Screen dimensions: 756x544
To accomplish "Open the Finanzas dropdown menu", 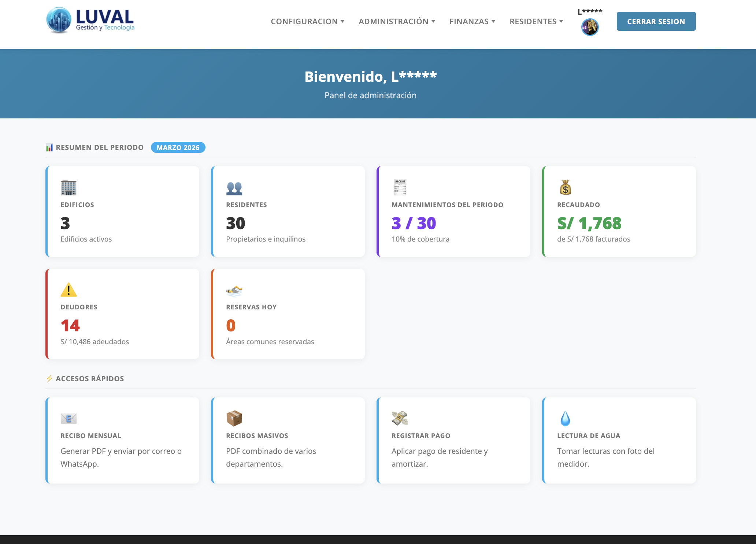I will coord(472,22).
